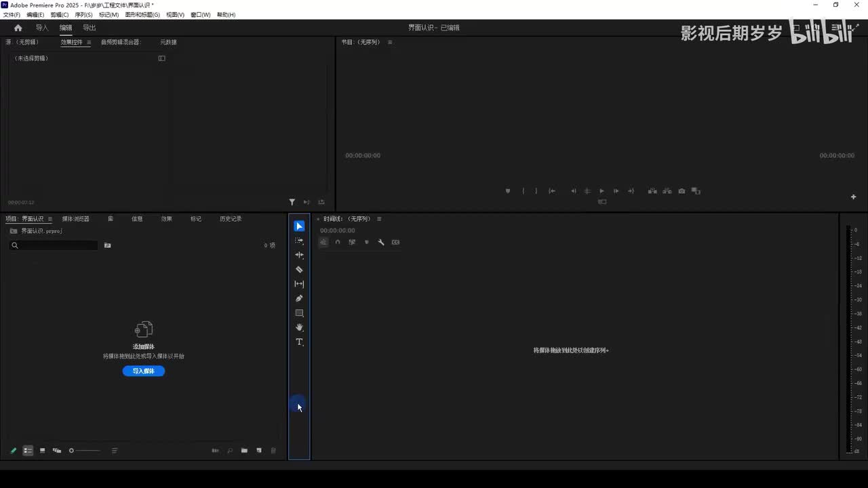
Task: Select the Type tool
Action: pyautogui.click(x=299, y=342)
